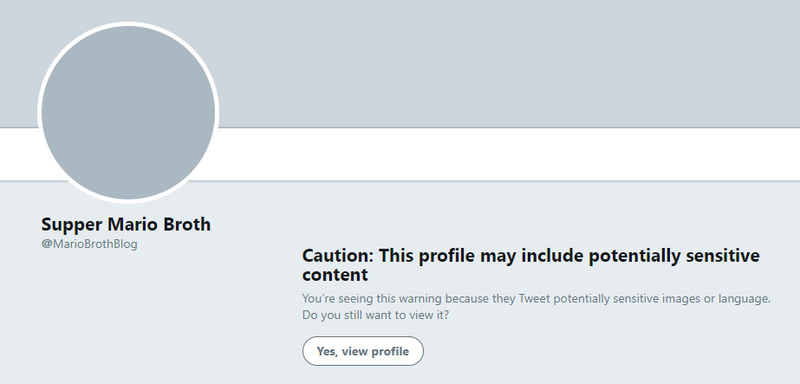This screenshot has height=384, width=800.
Task: Select the word "content" in the heading
Action: 335,275
